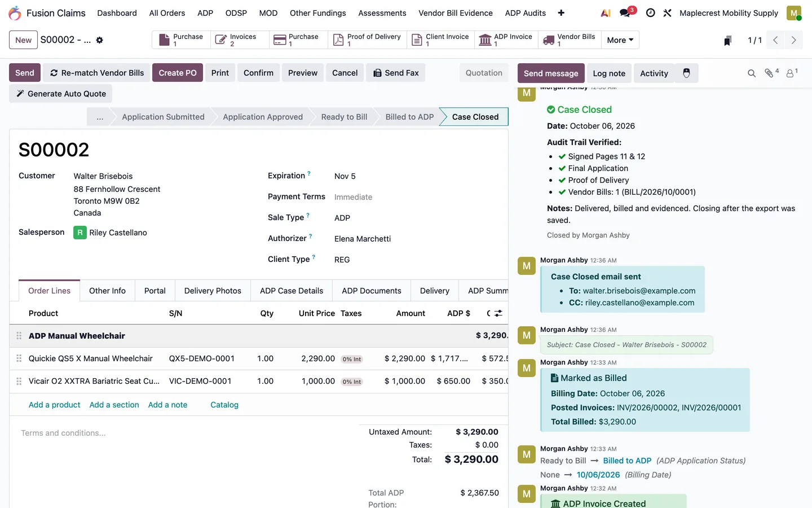The height and width of the screenshot is (508, 812).
Task: Click the Add a product link
Action: coord(55,405)
